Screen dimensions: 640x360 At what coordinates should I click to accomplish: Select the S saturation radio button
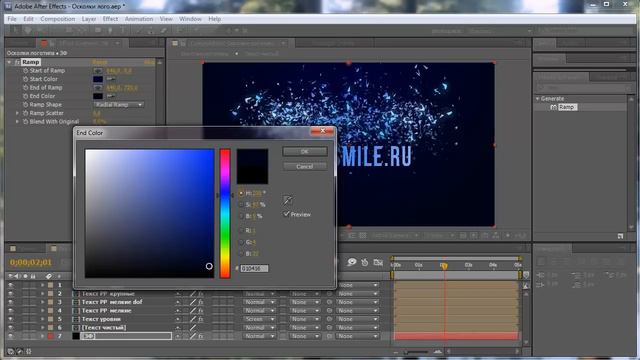tap(241, 204)
